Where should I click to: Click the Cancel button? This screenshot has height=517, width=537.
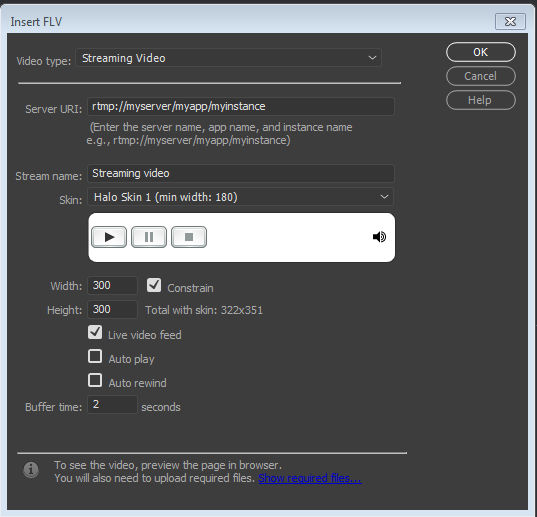click(481, 76)
